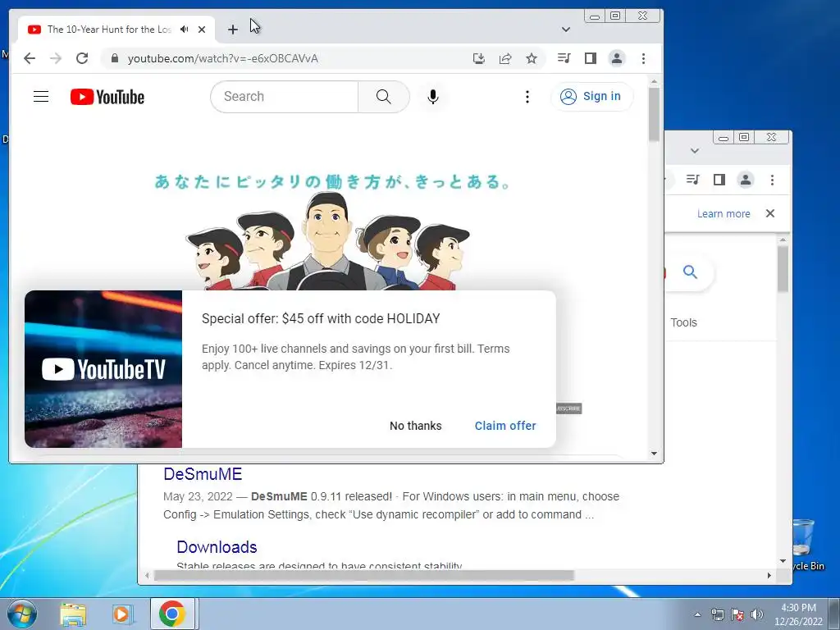Click the YouTube logo
This screenshot has height=630, width=840.
tap(107, 97)
